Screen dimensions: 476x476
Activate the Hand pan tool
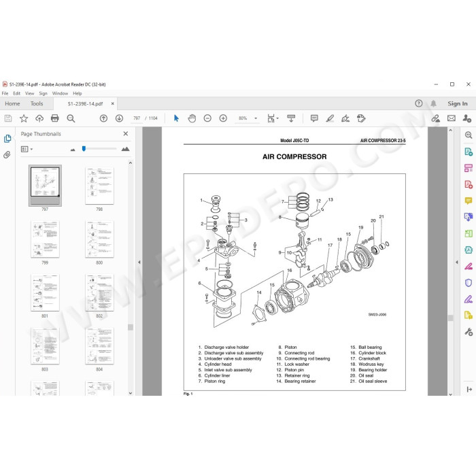192,118
